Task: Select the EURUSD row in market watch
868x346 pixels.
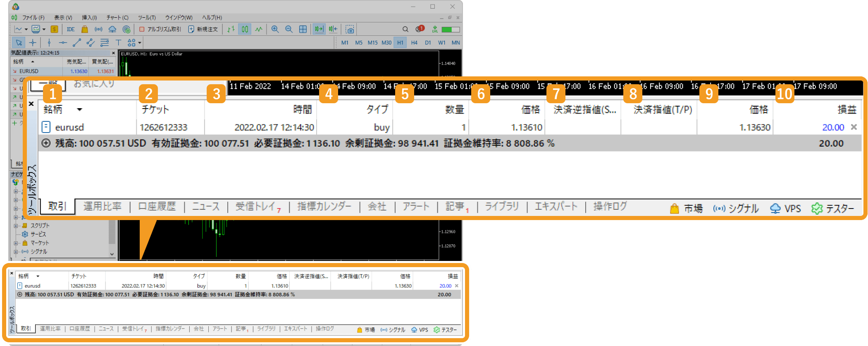Action: pos(63,71)
